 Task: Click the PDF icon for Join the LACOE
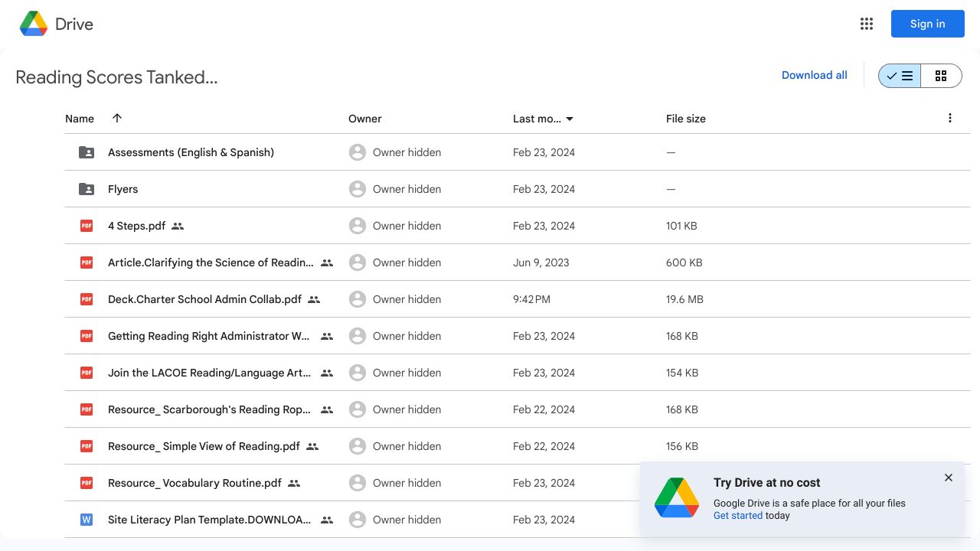[x=87, y=373]
